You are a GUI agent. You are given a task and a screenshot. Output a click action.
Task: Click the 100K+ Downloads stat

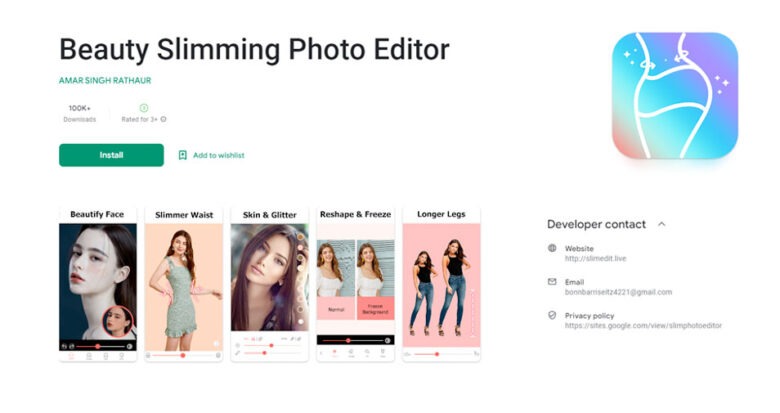coord(80,113)
